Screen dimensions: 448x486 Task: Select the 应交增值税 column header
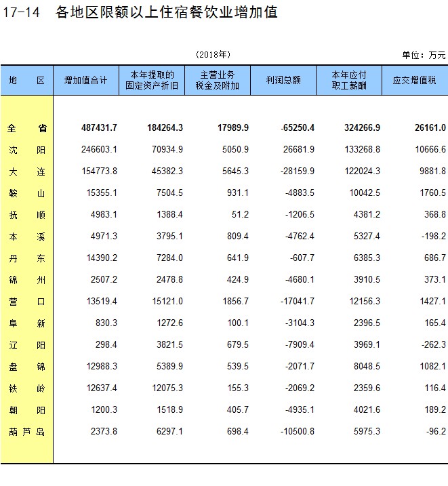(x=415, y=80)
